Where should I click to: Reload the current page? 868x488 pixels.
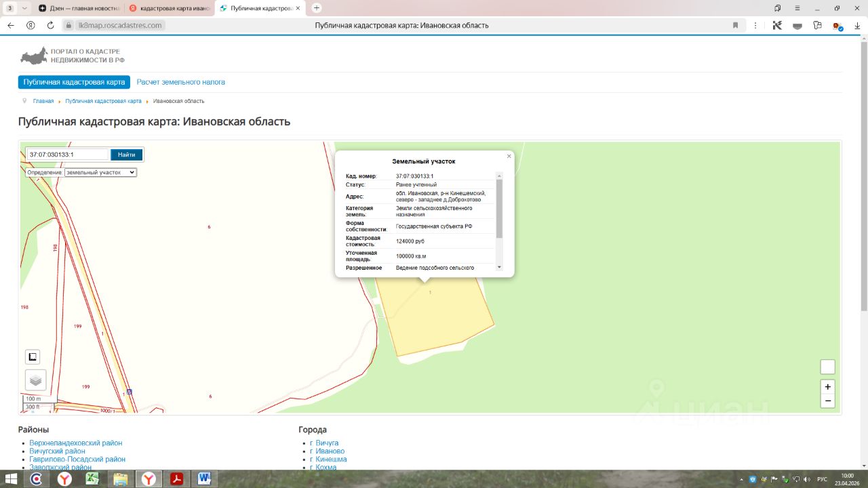50,25
